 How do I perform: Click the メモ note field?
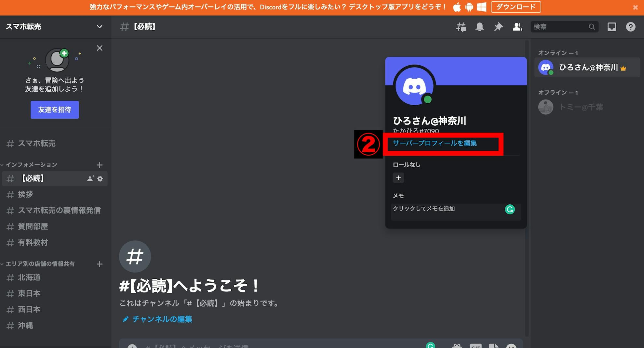tap(456, 212)
